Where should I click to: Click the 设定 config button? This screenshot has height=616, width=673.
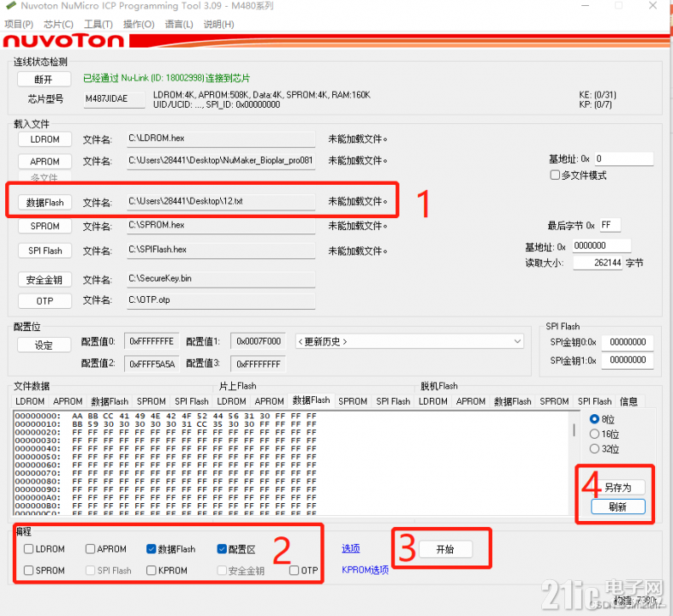pos(44,345)
